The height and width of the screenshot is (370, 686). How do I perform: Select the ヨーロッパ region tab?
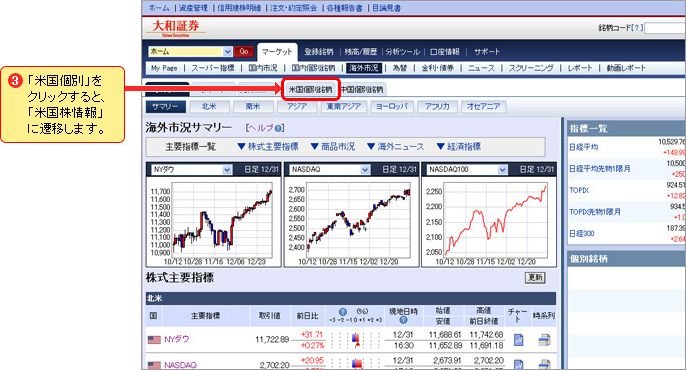click(391, 106)
